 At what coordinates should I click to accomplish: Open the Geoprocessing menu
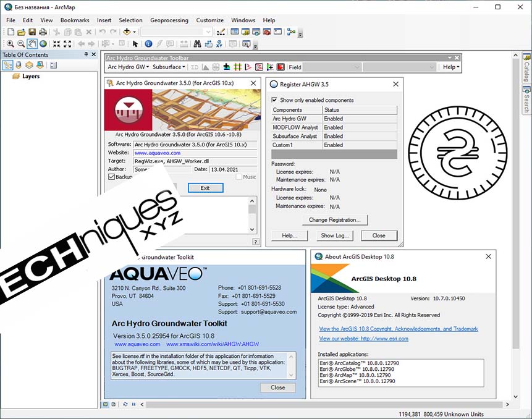click(169, 20)
